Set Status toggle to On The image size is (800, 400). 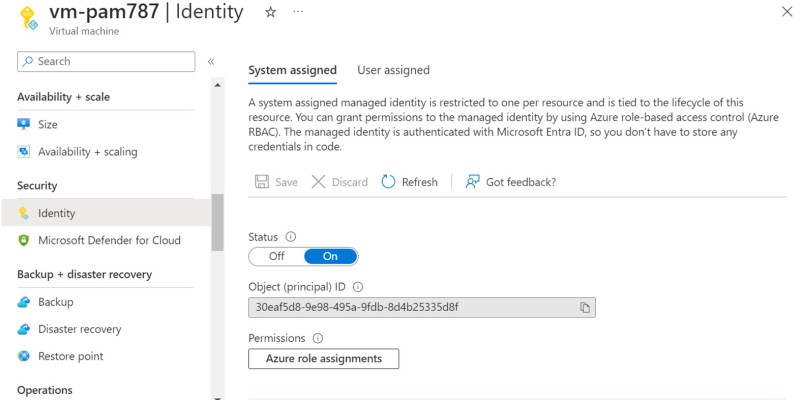(x=330, y=256)
